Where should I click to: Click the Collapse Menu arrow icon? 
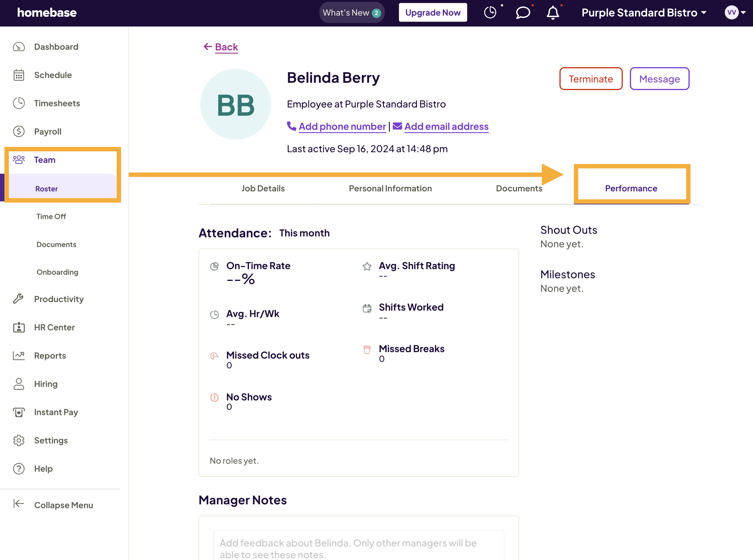[x=19, y=504]
